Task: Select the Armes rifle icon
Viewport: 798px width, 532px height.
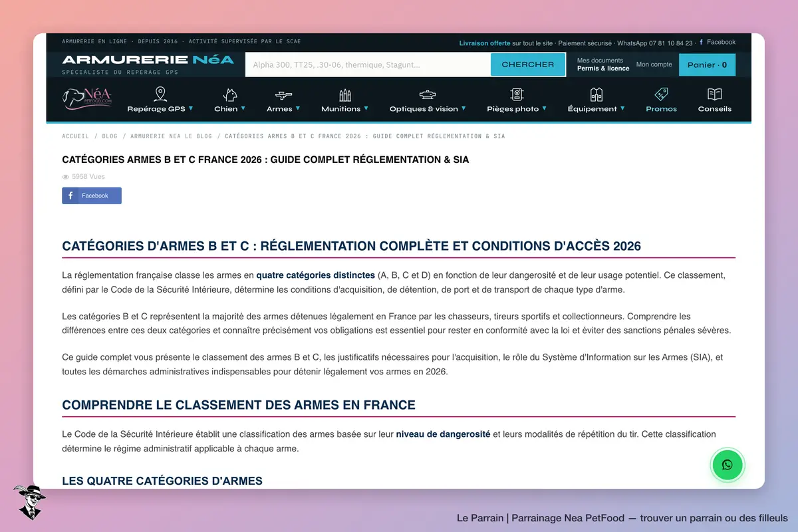Action: tap(283, 95)
